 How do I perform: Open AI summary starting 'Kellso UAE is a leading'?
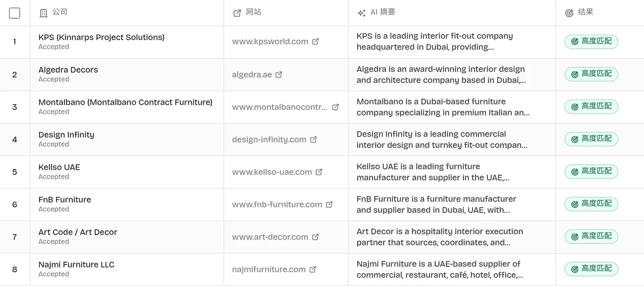(433, 172)
